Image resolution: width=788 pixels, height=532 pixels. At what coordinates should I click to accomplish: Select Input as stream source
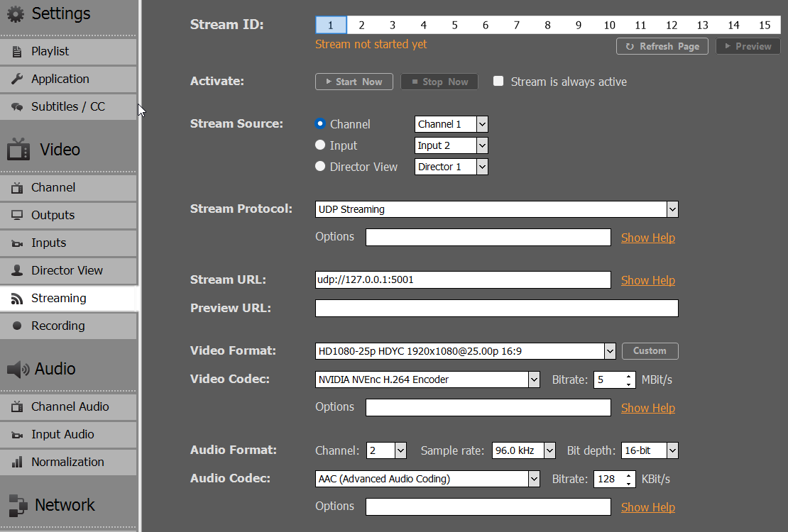(320, 145)
